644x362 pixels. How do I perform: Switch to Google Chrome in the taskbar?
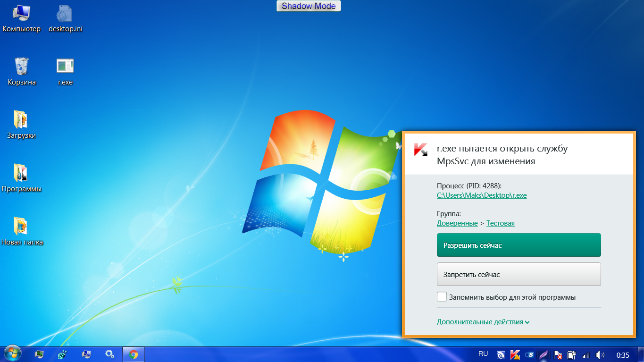click(x=134, y=354)
